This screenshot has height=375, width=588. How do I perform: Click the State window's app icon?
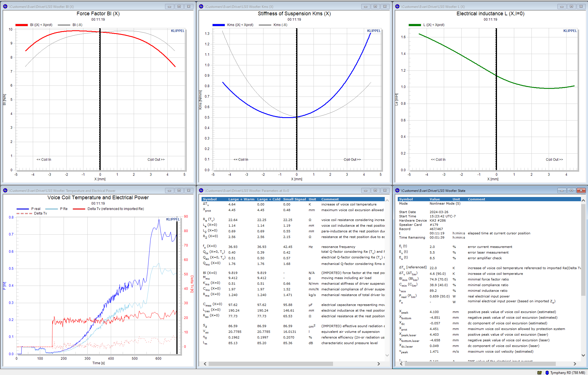(x=397, y=190)
